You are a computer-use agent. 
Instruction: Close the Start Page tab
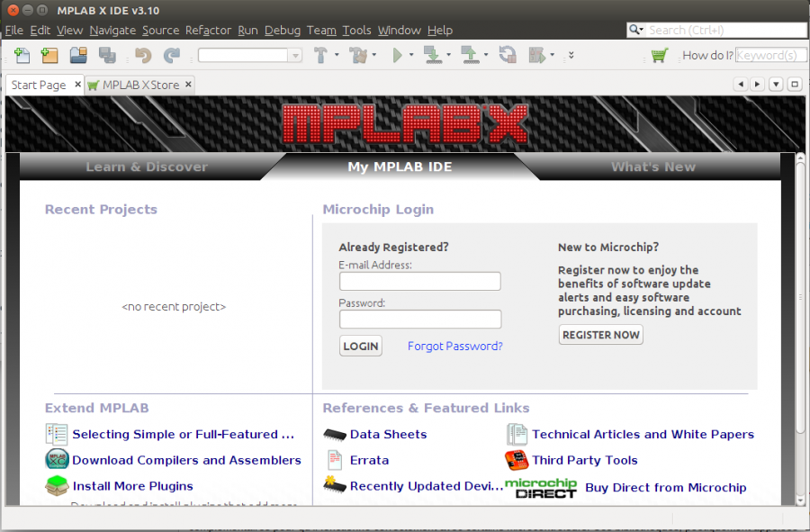click(77, 84)
